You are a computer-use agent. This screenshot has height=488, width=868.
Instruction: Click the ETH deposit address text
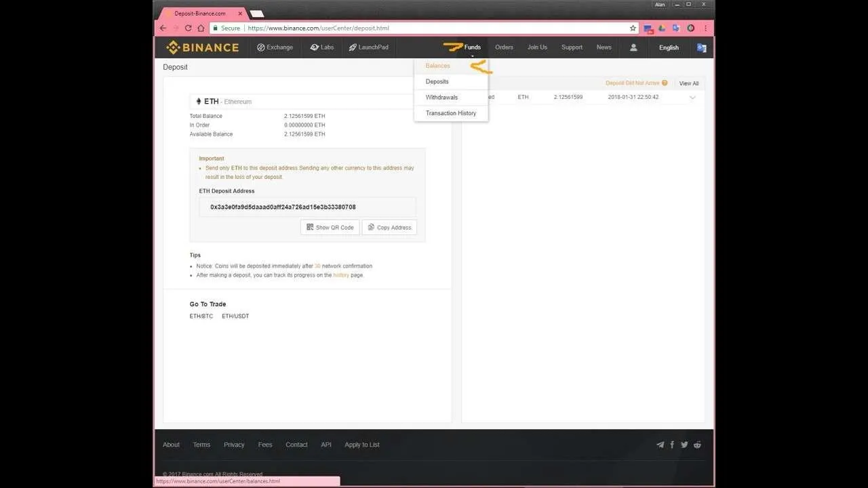click(x=283, y=207)
